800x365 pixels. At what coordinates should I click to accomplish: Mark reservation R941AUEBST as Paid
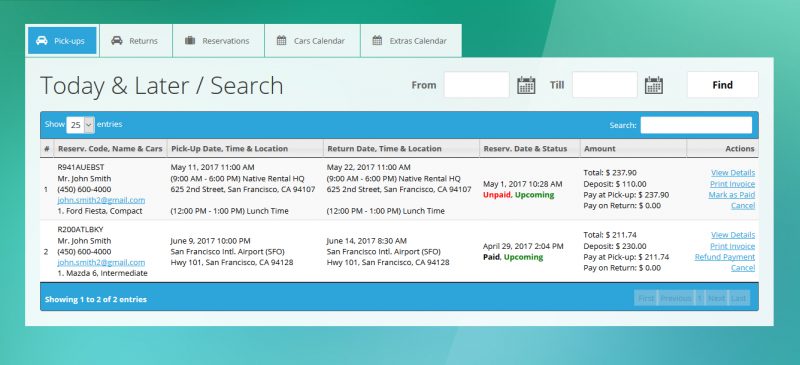click(732, 194)
